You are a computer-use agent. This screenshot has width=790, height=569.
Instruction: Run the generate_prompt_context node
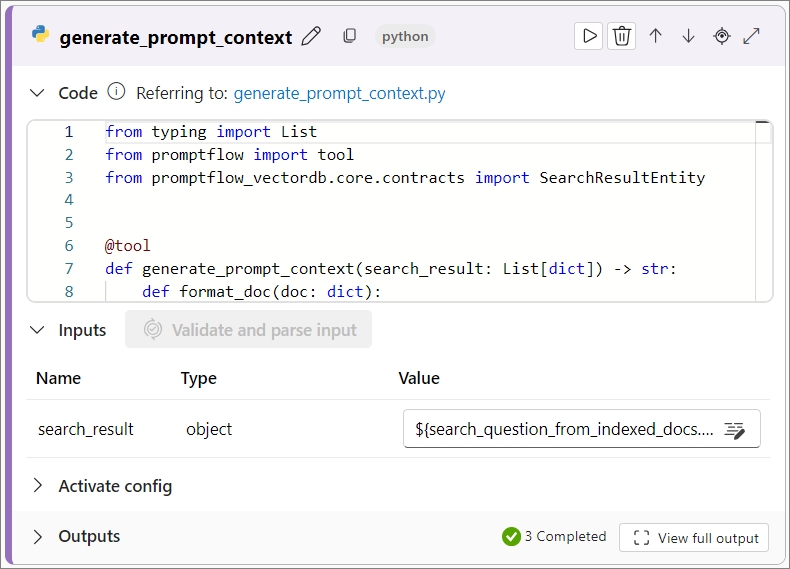pos(588,36)
